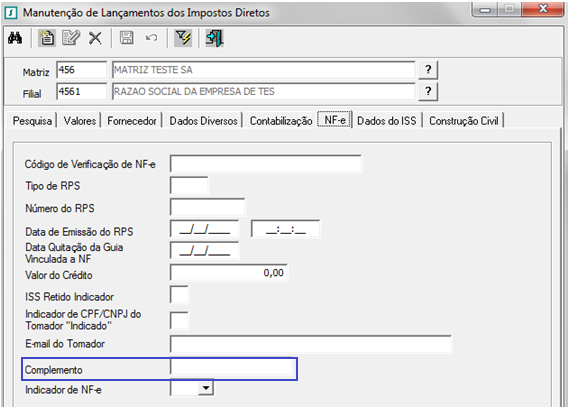The height and width of the screenshot is (407, 569).
Task: Click the delete X toolbar icon
Action: coord(95,38)
